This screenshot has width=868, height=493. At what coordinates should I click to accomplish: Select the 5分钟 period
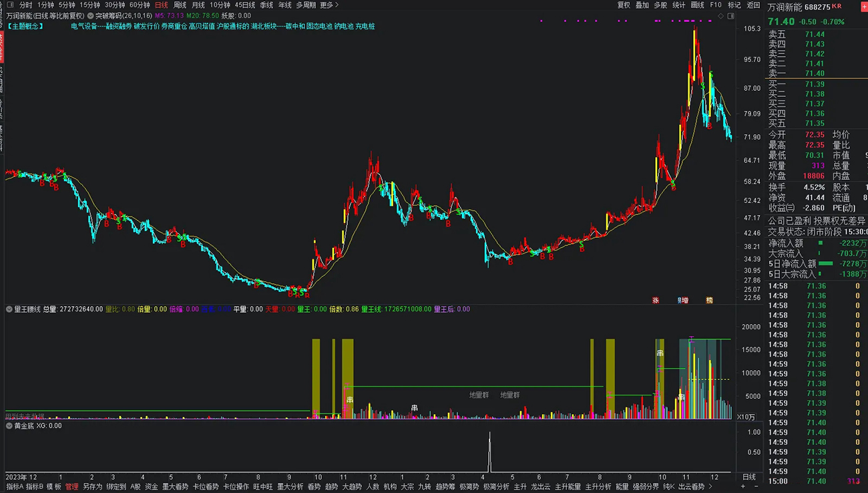(x=67, y=5)
